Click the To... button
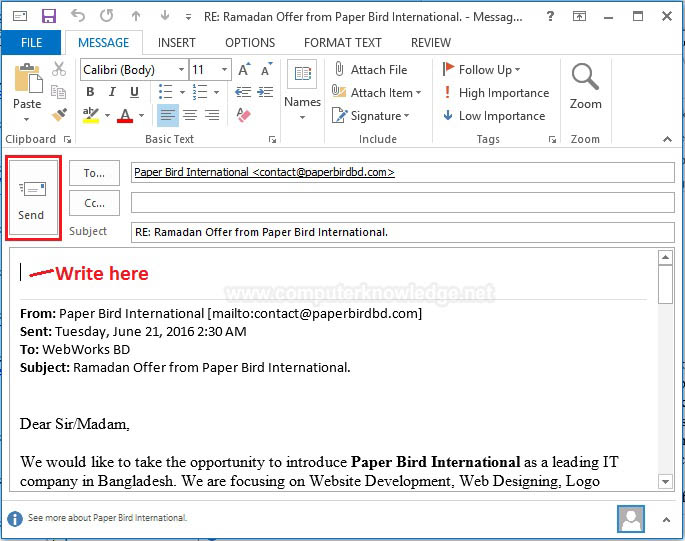Image resolution: width=685 pixels, height=541 pixels. pyautogui.click(x=94, y=173)
